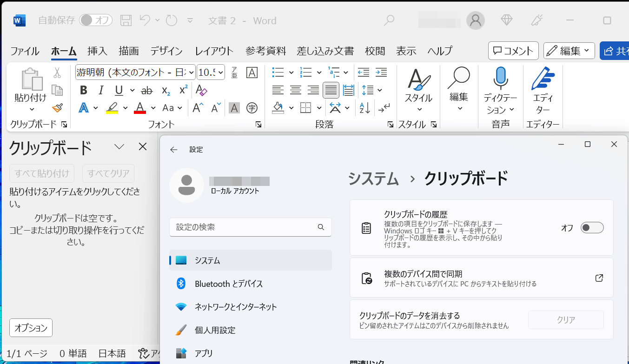Expand the Paste button dropdown arrow
This screenshot has height=364, width=629.
click(x=32, y=110)
